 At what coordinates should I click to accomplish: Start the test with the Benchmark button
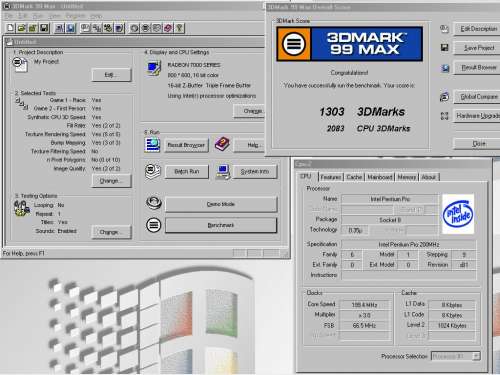point(221,225)
